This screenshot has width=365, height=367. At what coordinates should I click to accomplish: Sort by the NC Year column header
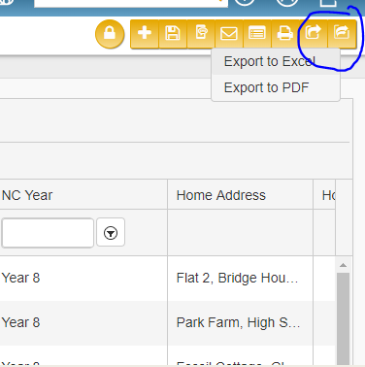(27, 195)
